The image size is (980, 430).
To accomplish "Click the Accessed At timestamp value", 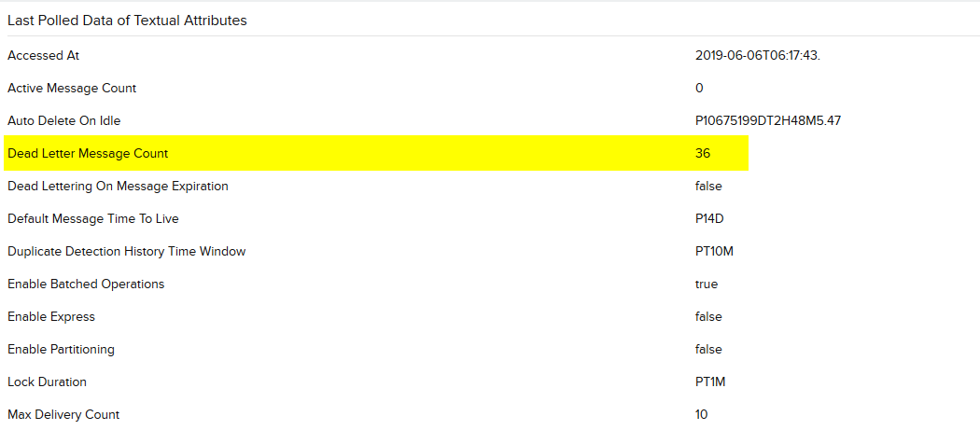I will click(758, 56).
